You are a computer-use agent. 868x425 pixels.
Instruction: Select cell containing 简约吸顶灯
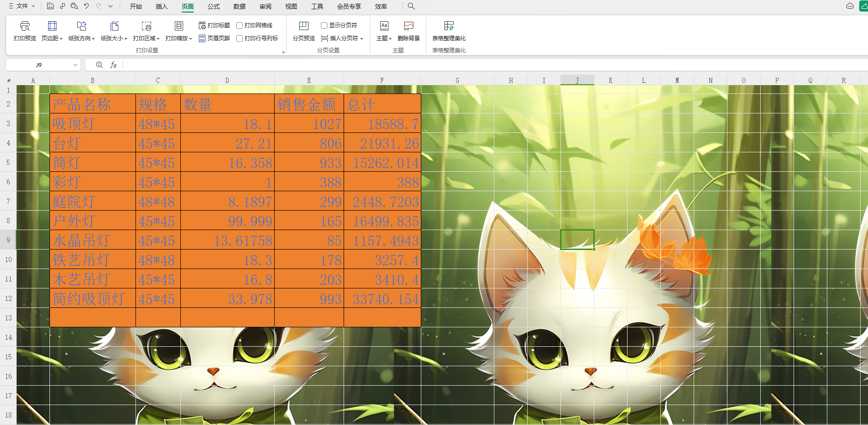(x=92, y=299)
